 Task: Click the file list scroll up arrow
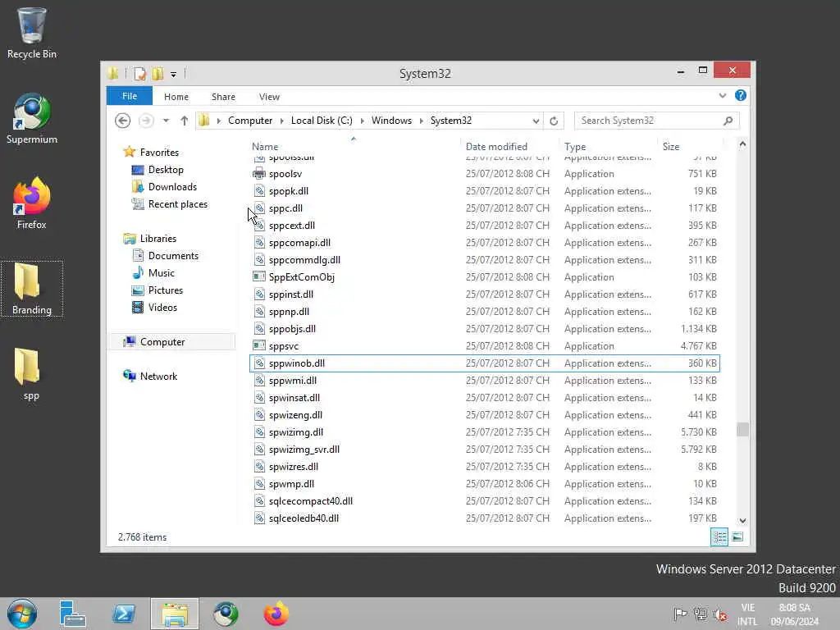click(x=742, y=144)
